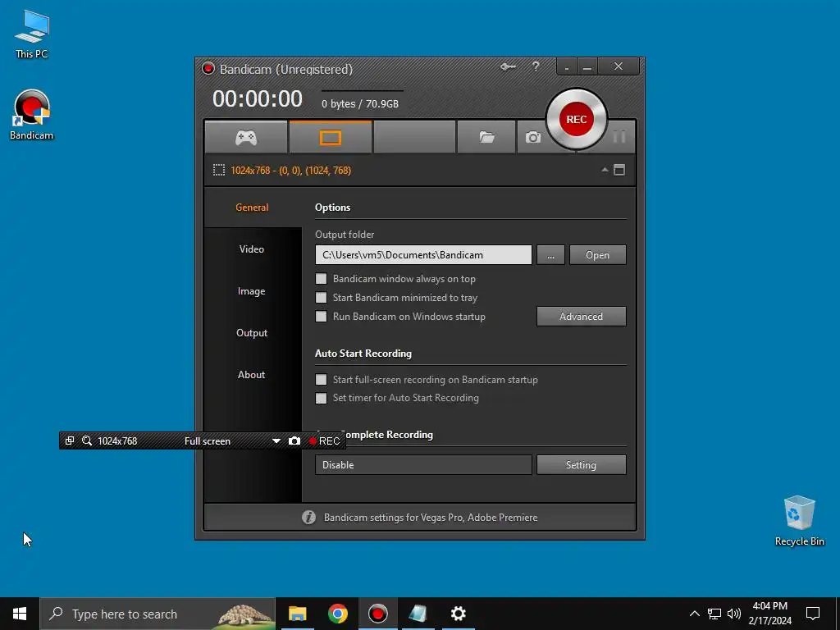The height and width of the screenshot is (630, 840).
Task: Open File Explorer from taskbar
Action: [x=297, y=614]
